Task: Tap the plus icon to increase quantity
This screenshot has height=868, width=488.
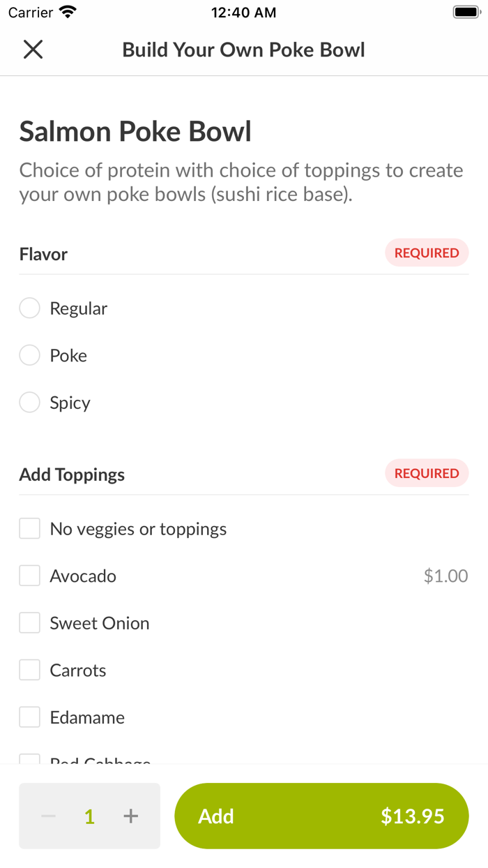Action: coord(130,816)
